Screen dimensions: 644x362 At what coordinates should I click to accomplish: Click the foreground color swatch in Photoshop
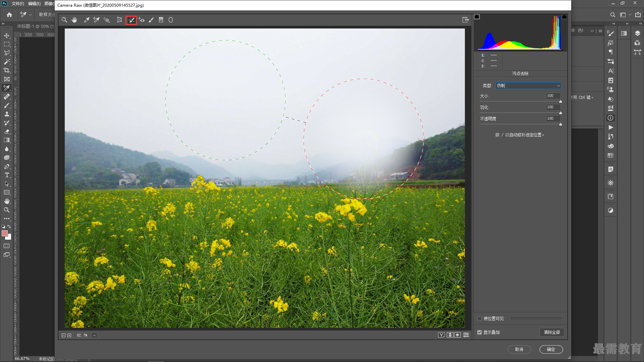5,234
